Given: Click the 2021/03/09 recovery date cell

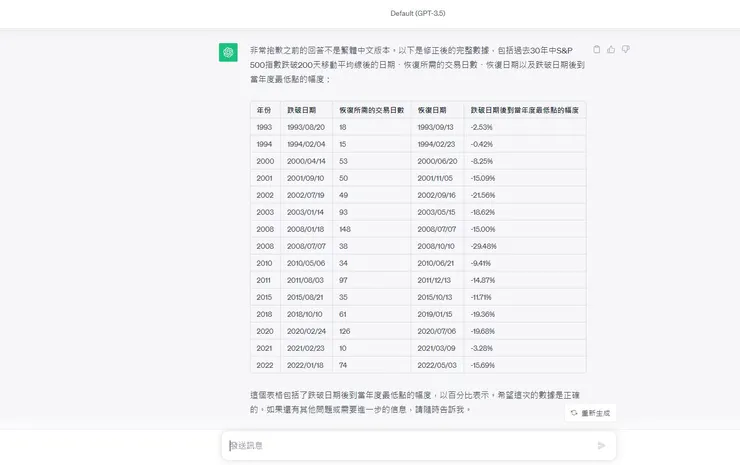Looking at the screenshot, I should click(x=437, y=348).
